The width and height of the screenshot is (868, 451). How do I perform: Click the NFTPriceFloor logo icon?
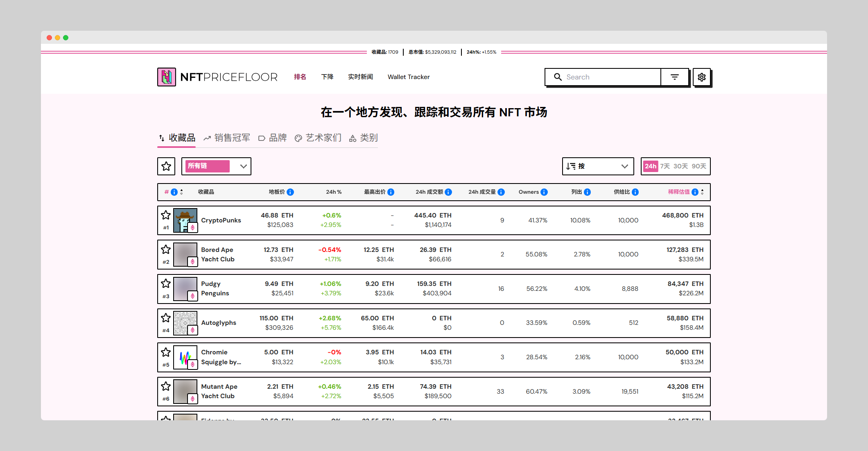coord(167,77)
